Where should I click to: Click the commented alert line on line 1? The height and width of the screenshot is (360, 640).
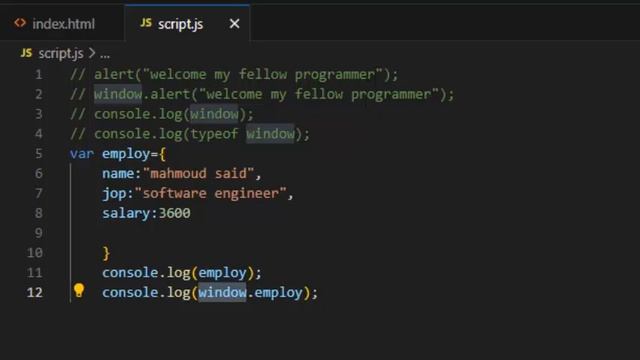point(234,75)
